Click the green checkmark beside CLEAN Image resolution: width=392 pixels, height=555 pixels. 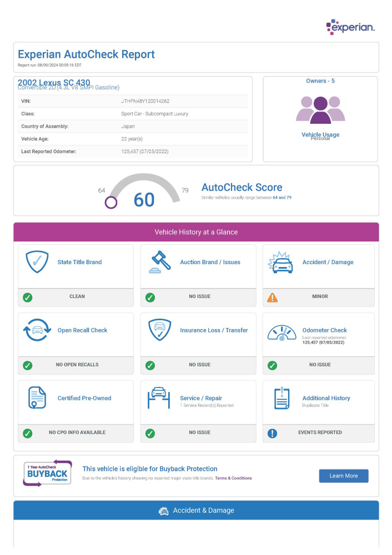click(28, 297)
